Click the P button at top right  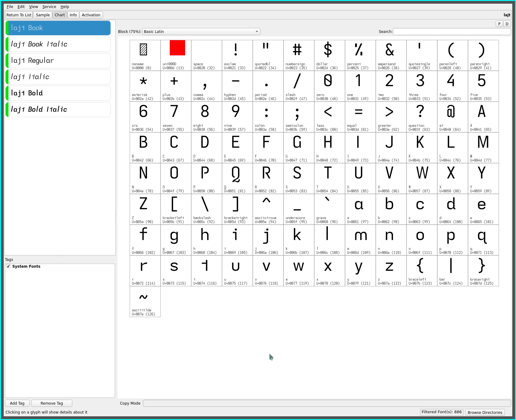click(x=499, y=24)
